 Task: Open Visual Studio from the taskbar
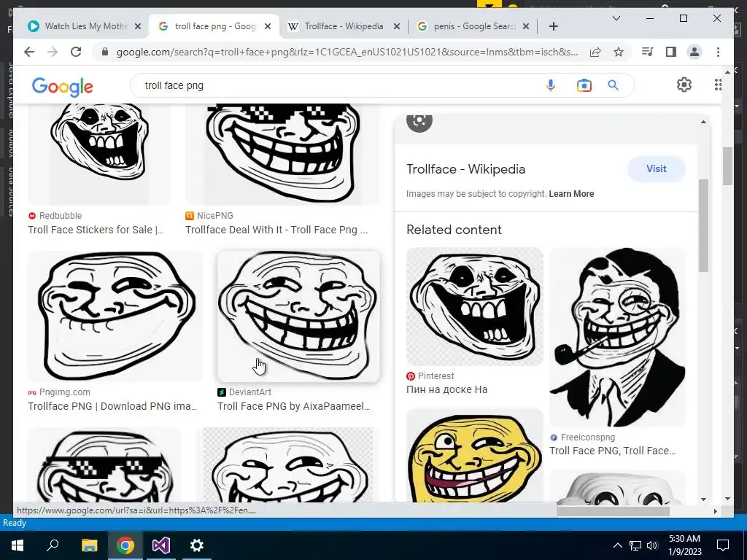click(x=161, y=545)
